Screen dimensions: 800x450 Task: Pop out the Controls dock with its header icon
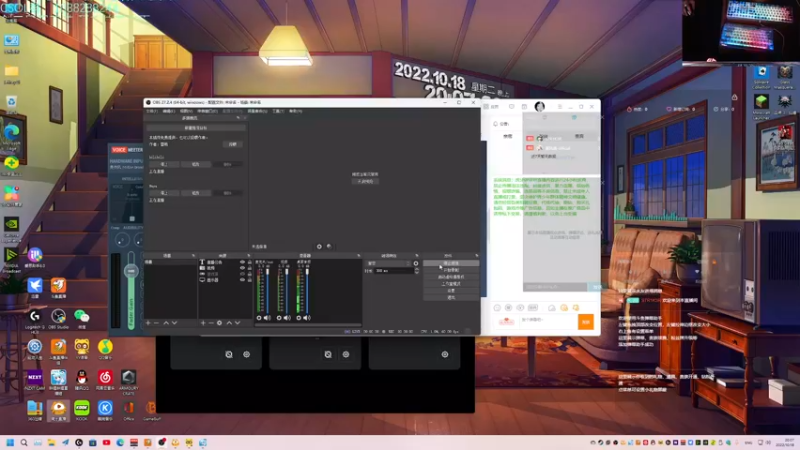[477, 256]
